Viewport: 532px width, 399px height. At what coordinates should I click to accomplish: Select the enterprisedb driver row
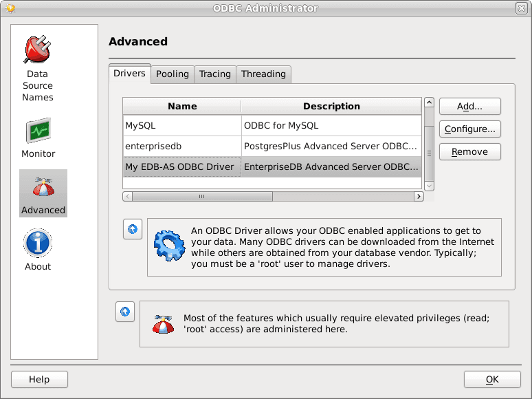[182, 146]
